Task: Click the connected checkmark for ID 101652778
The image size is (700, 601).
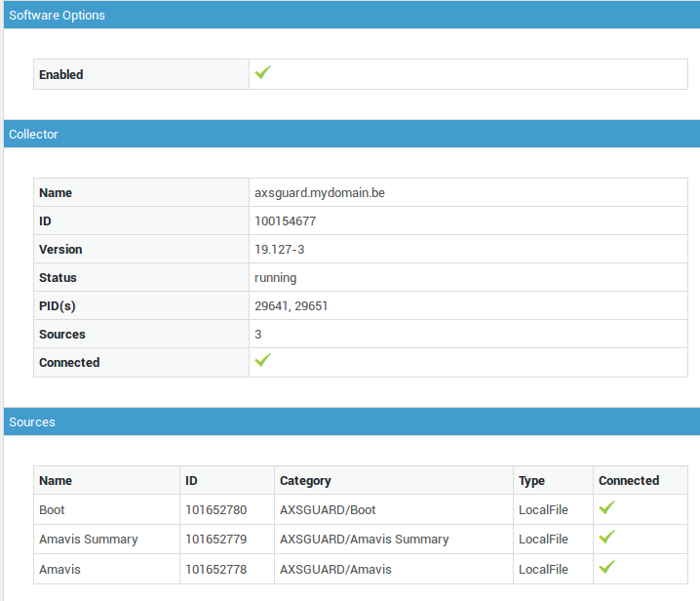Action: (607, 567)
